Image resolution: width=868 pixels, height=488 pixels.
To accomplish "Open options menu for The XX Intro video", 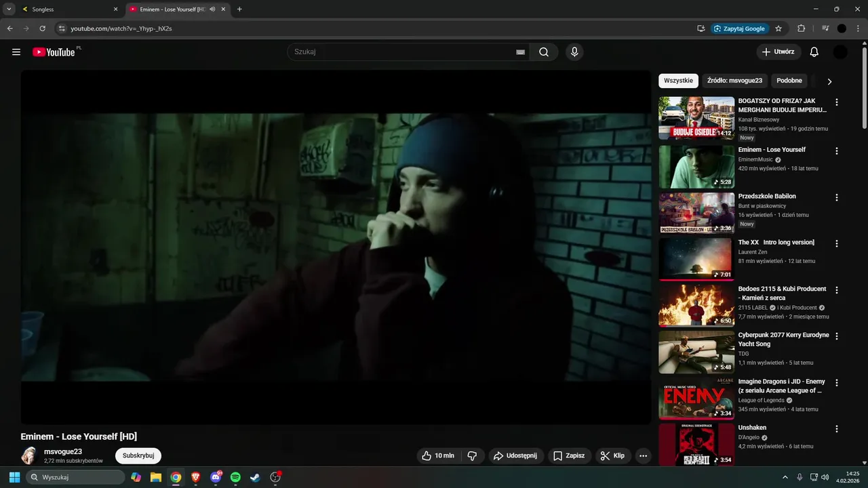I will tap(837, 243).
